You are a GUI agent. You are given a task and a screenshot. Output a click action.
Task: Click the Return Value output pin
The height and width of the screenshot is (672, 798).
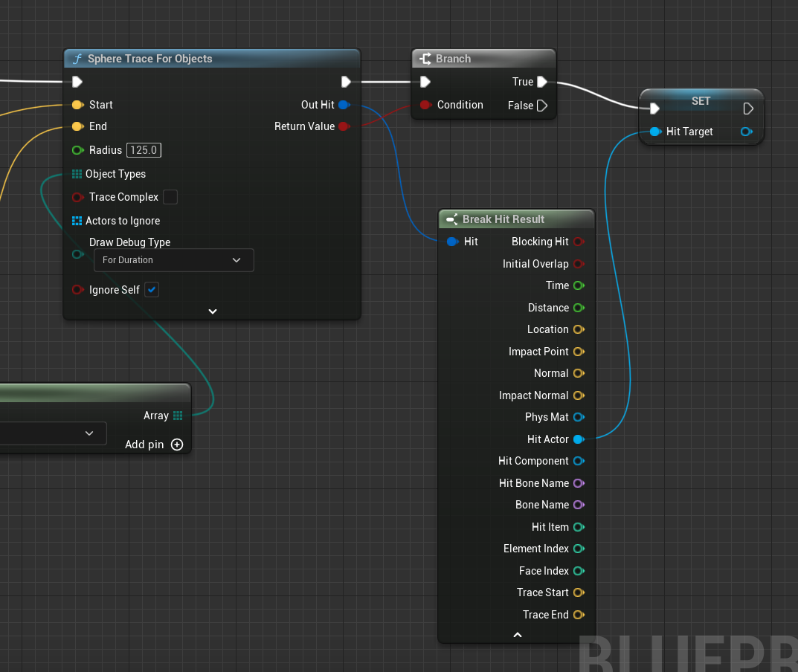click(x=344, y=126)
